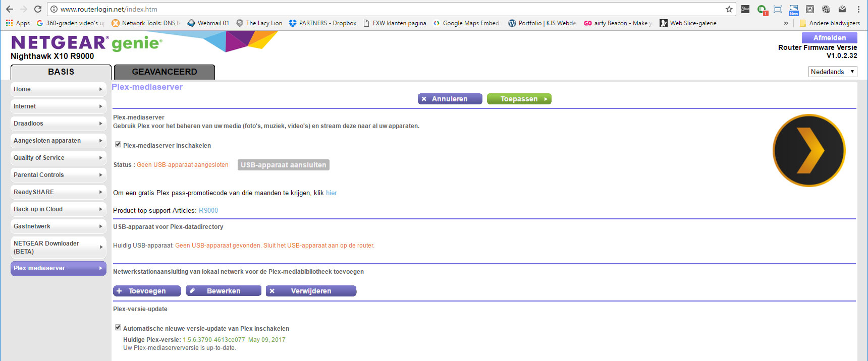The image size is (868, 361).
Task: Open the Apps bookmark shortcut
Action: pos(18,23)
